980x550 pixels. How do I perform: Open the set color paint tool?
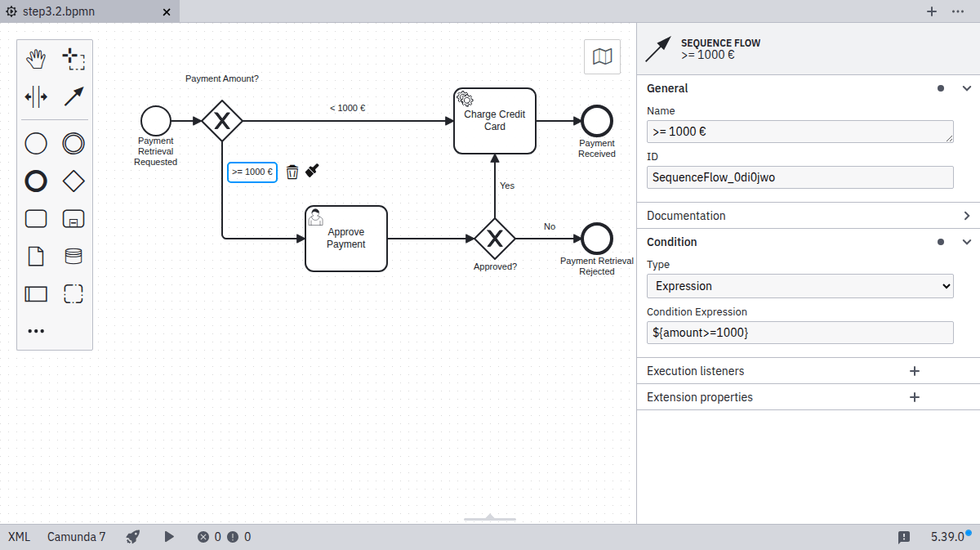(312, 171)
